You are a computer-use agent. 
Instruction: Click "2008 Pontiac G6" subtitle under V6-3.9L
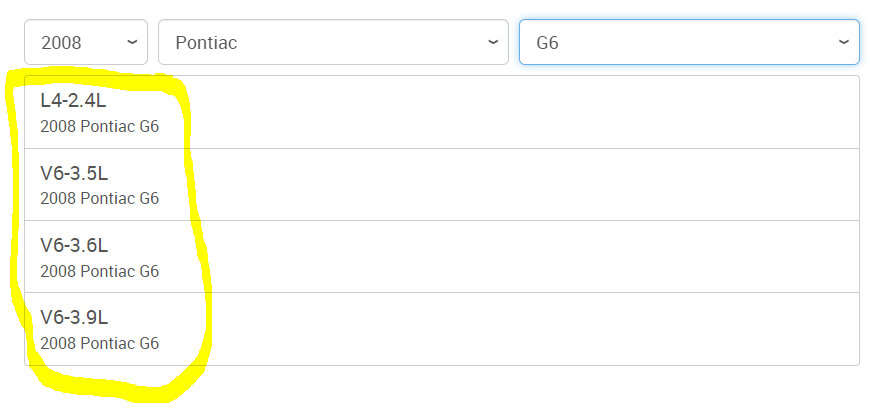(x=99, y=343)
